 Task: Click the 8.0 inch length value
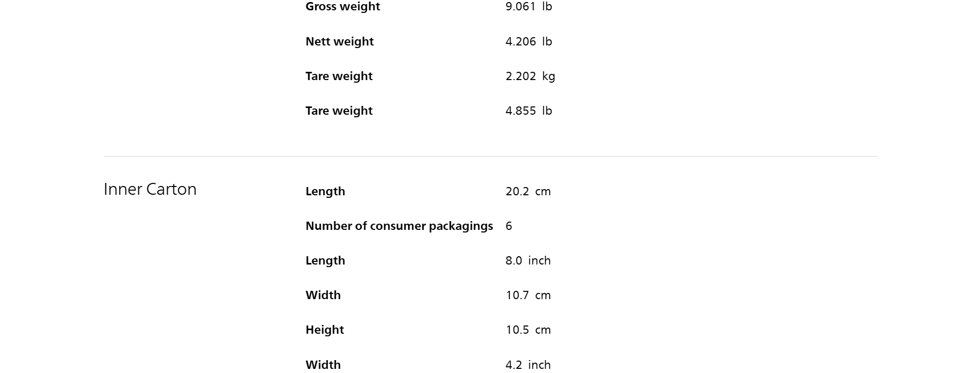[528, 260]
